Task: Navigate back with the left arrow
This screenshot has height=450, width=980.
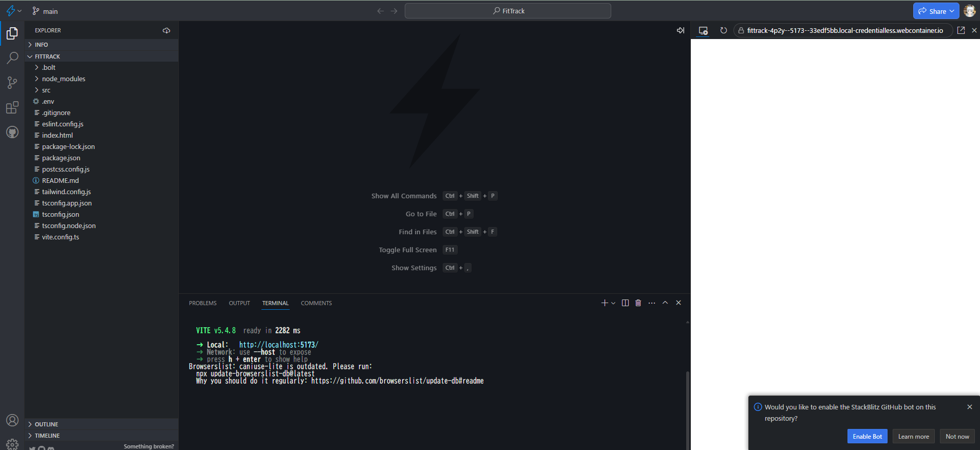Action: [381, 11]
